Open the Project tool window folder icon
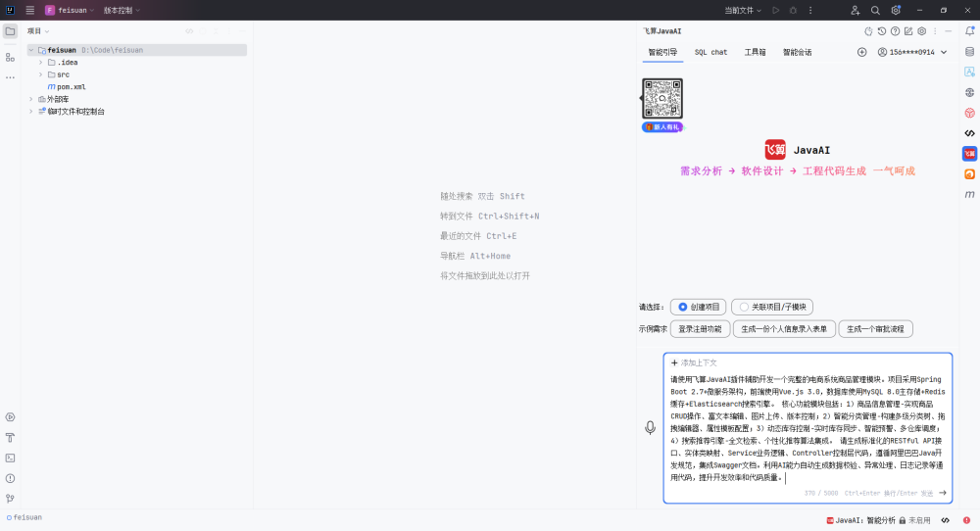The width and height of the screenshot is (980, 531). point(10,31)
